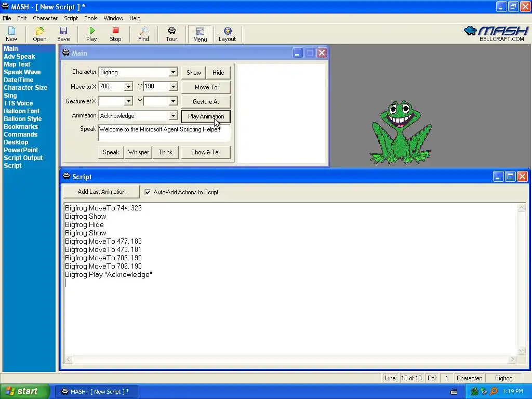The image size is (532, 399).
Task: Open the Character menu
Action: point(45,18)
